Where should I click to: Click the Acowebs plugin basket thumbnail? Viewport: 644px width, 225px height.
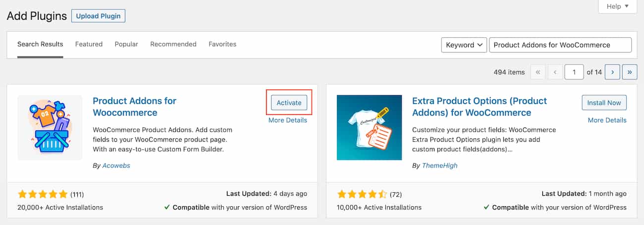pyautogui.click(x=50, y=127)
